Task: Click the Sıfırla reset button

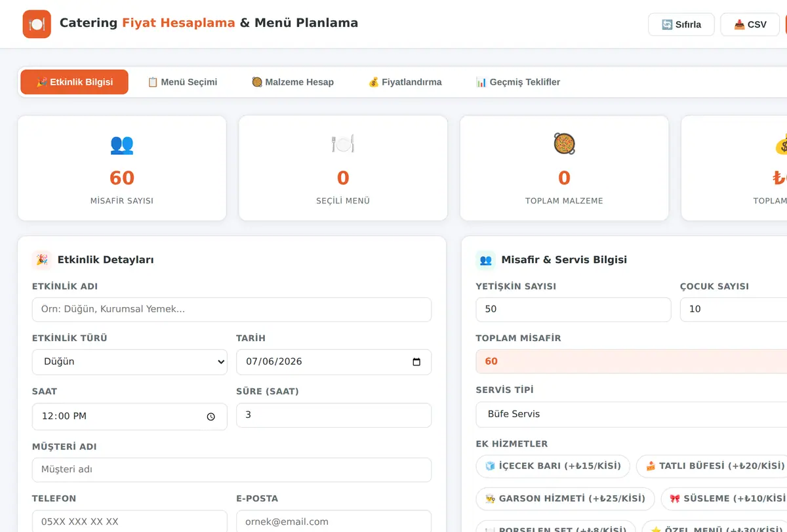Action: point(681,24)
